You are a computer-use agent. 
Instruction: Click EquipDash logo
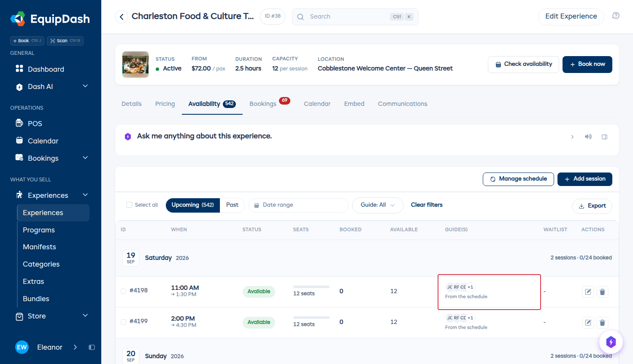coord(50,19)
